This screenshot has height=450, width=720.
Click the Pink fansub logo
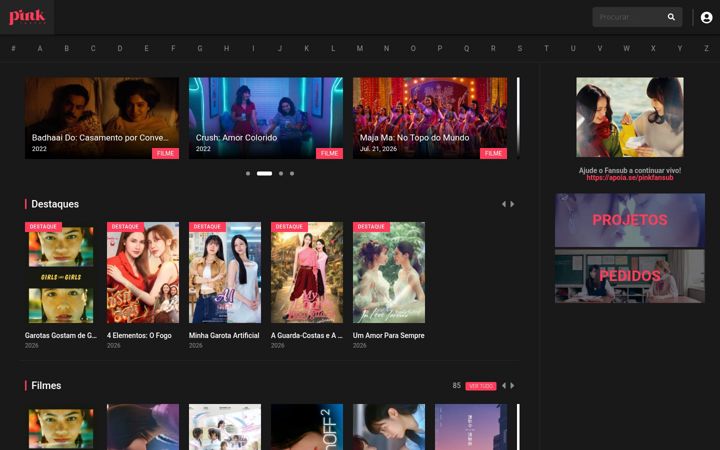coord(27,17)
